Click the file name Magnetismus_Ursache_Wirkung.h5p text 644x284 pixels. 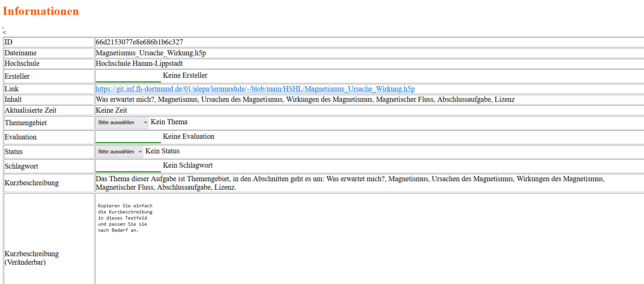pyautogui.click(x=151, y=53)
